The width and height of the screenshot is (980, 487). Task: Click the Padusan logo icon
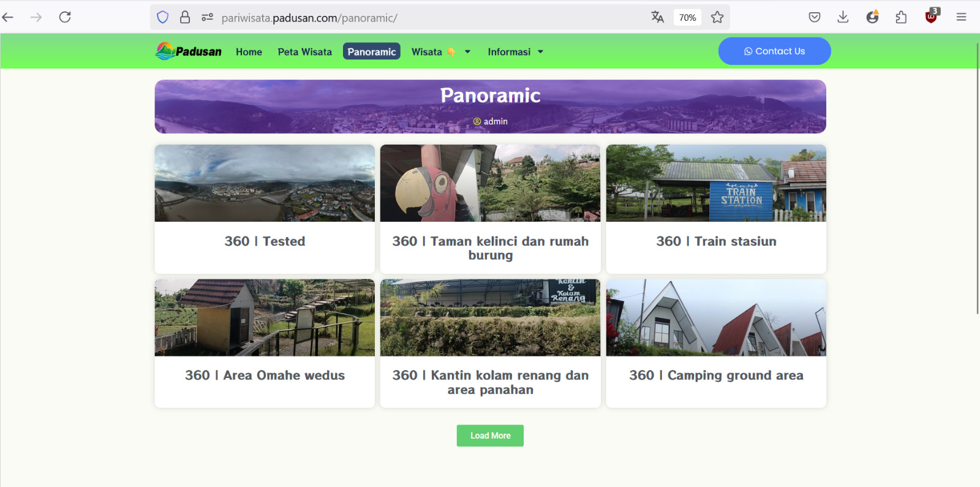point(165,51)
